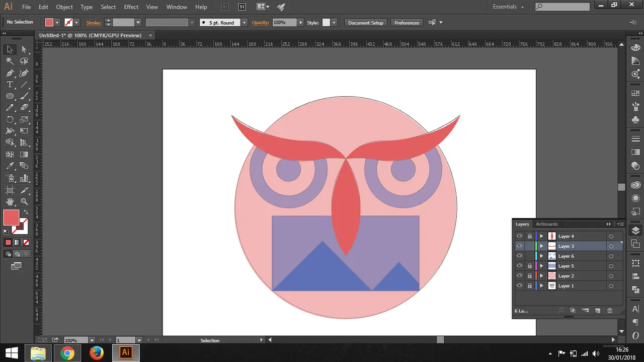This screenshot has height=362, width=644.
Task: Open the fill color dropdown in control bar
Action: click(57, 23)
